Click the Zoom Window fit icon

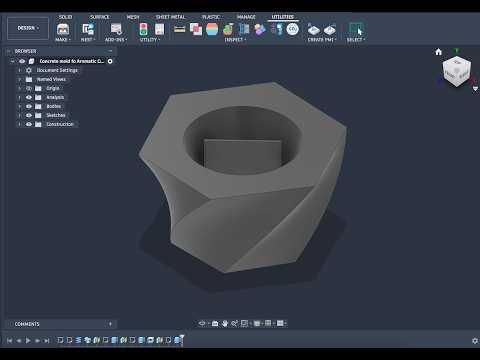click(x=244, y=323)
